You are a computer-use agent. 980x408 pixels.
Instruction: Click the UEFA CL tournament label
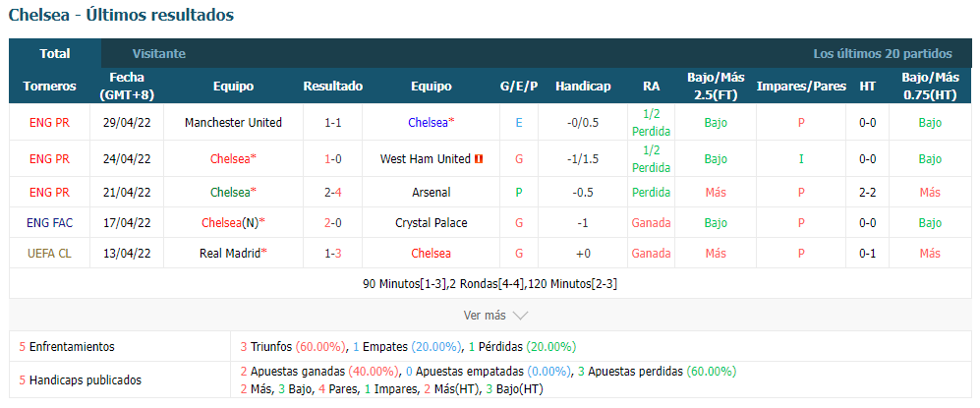[x=49, y=254]
